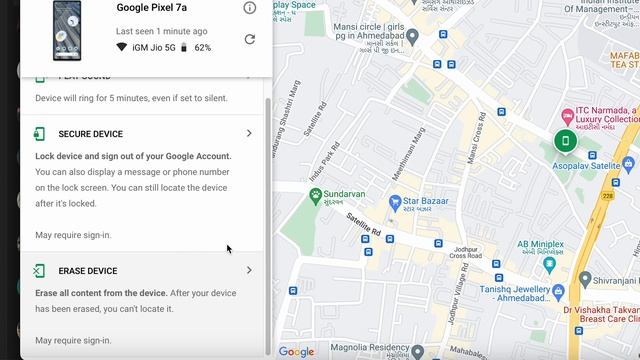
Task: Select the Asopalav Satelite shop marker
Action: point(629,164)
